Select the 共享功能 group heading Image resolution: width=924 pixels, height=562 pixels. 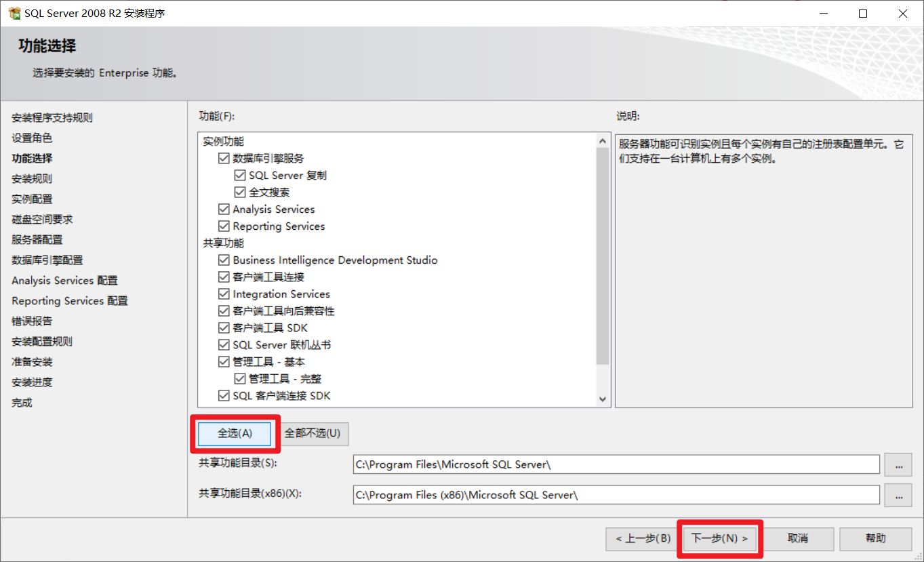click(x=224, y=243)
